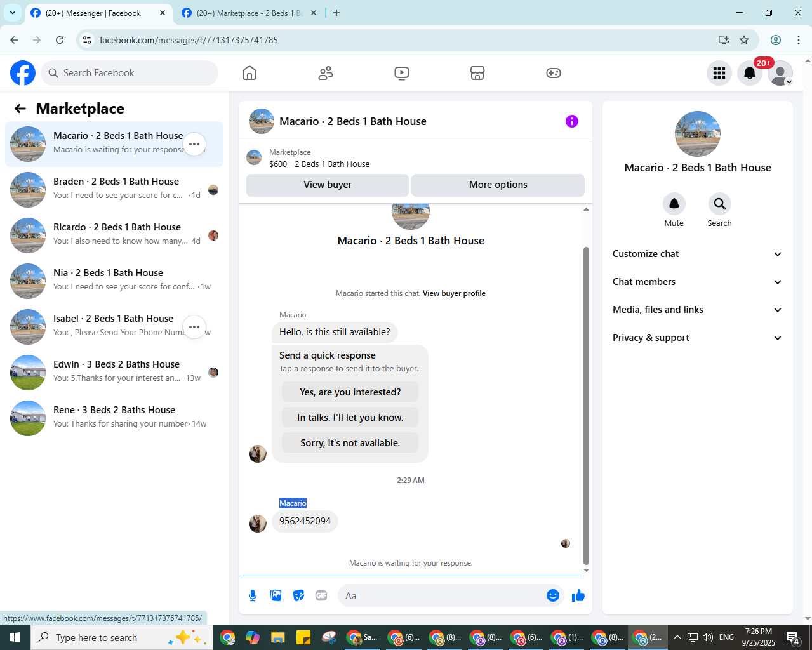
Task: Open options for the Macario conversation row
Action: pos(194,144)
